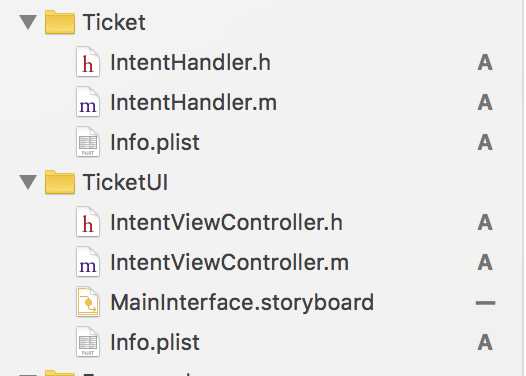This screenshot has height=376, width=526.
Task: Click the TicketUI folder icon
Action: (x=60, y=182)
